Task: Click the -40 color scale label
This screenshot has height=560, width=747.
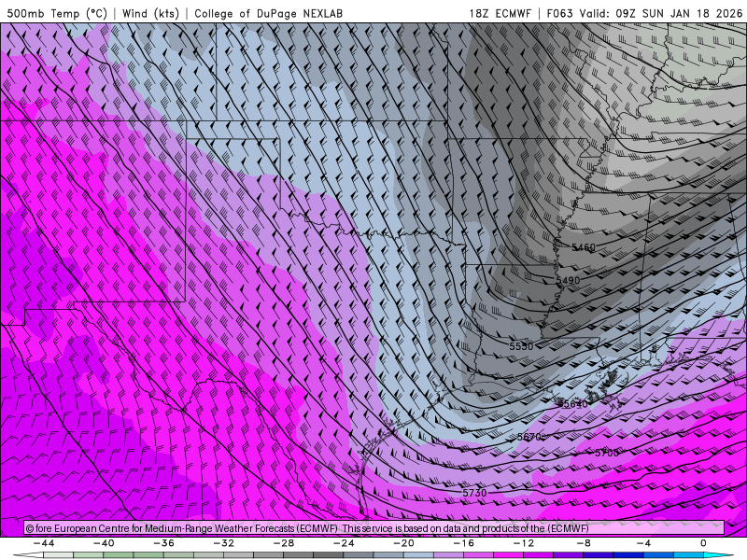Action: [104, 543]
